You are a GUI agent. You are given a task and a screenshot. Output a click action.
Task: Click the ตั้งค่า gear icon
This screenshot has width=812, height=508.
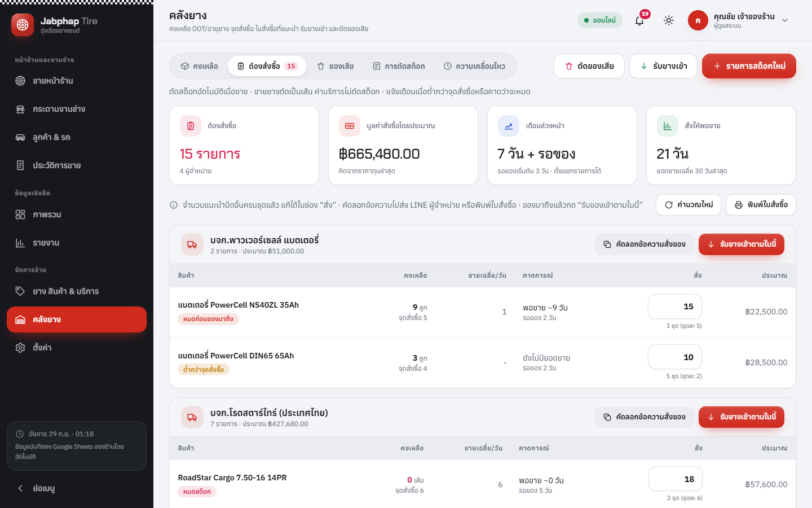[20, 348]
